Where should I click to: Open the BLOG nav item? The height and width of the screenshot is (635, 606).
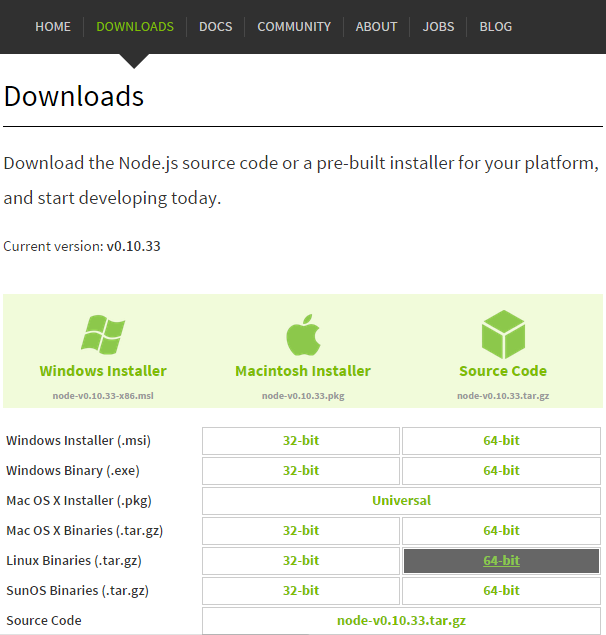(495, 27)
